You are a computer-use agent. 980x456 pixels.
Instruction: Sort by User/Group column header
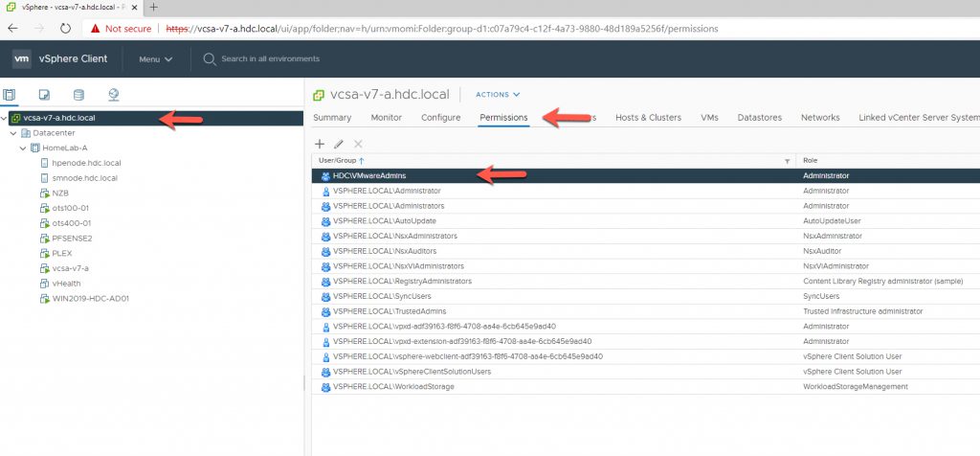342,161
